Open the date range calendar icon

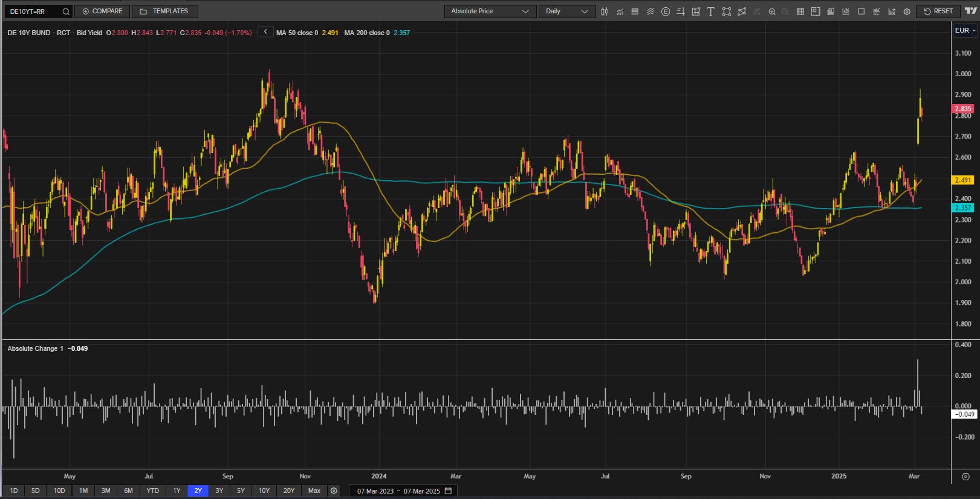[448, 491]
